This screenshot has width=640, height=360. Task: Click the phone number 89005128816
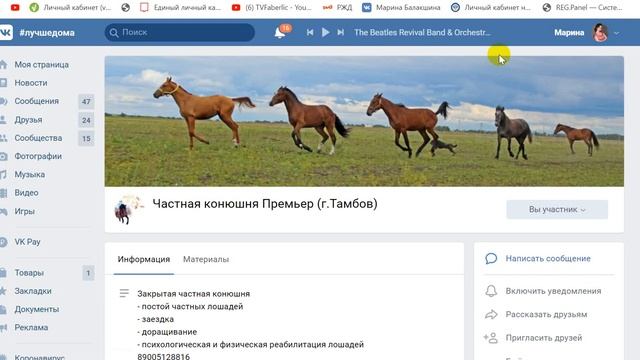[x=163, y=356]
